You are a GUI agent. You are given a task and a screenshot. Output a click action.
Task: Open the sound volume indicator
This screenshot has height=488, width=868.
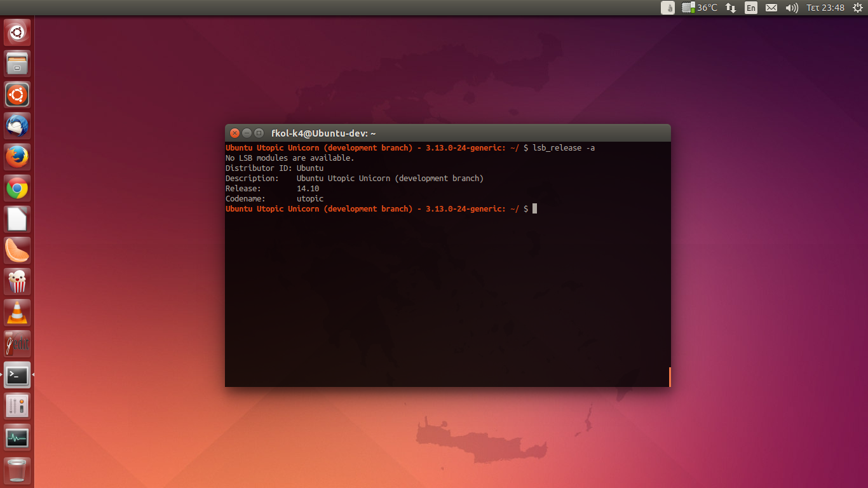coord(792,8)
